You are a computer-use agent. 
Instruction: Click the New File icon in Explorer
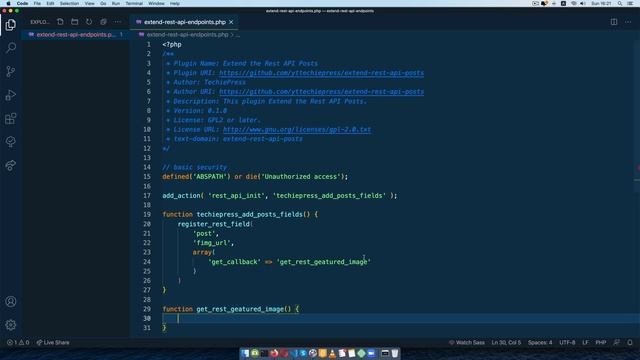[60, 22]
